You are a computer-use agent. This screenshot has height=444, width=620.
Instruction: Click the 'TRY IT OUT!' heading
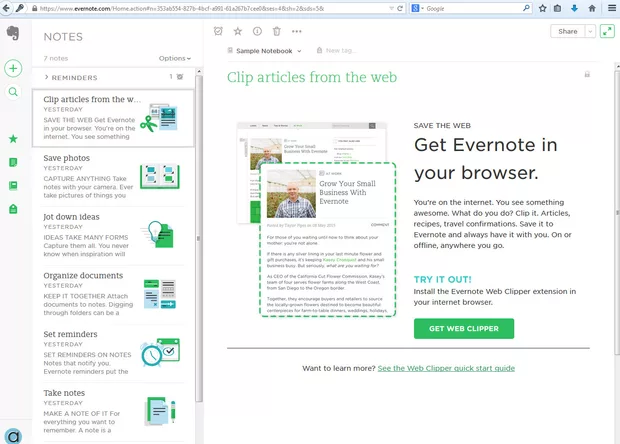pyautogui.click(x=442, y=280)
